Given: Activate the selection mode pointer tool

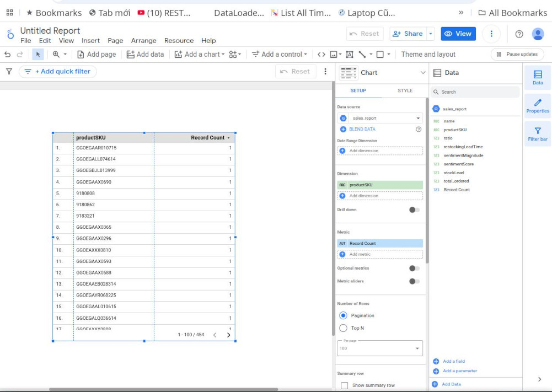Looking at the screenshot, I should click(38, 54).
